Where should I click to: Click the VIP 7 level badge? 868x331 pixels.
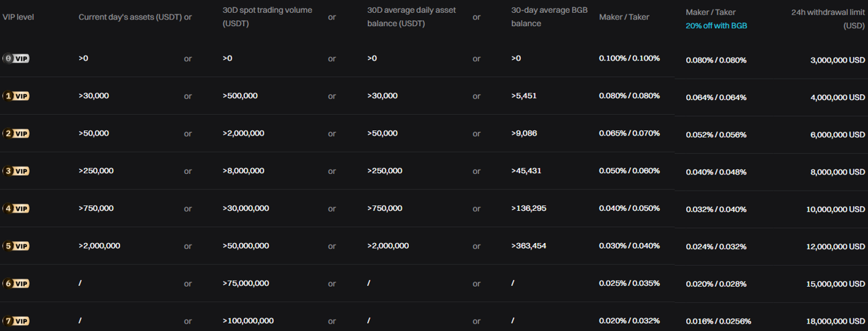pos(16,321)
